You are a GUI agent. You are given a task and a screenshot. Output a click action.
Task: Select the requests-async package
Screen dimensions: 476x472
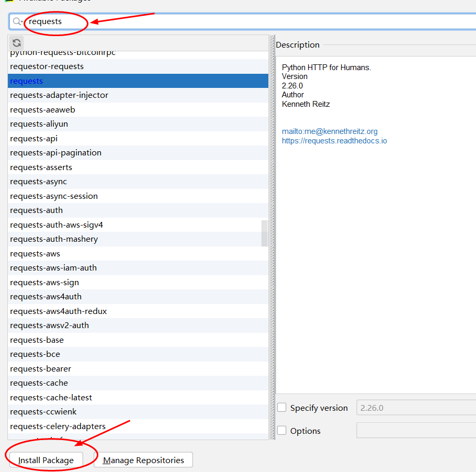click(x=138, y=182)
